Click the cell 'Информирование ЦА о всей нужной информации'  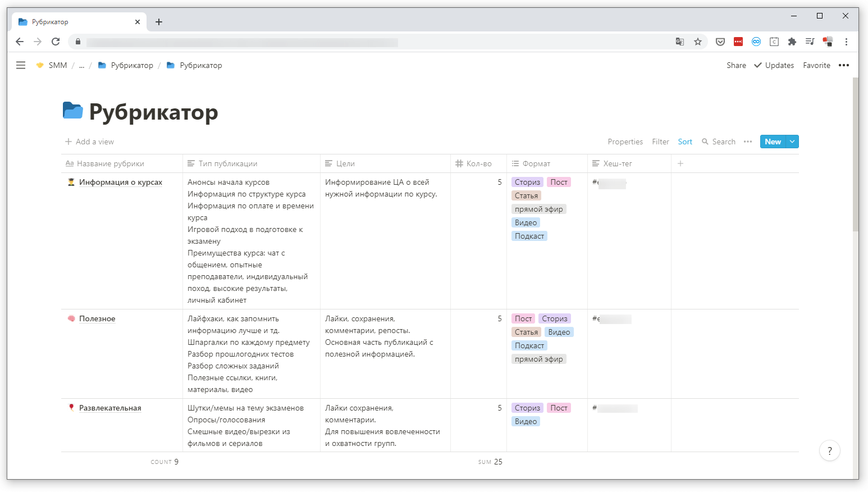[385, 241]
